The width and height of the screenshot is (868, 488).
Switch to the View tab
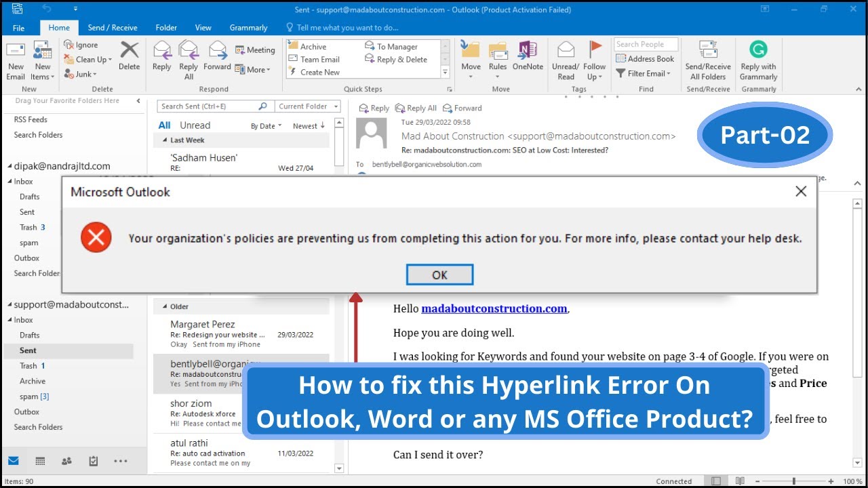coord(203,28)
